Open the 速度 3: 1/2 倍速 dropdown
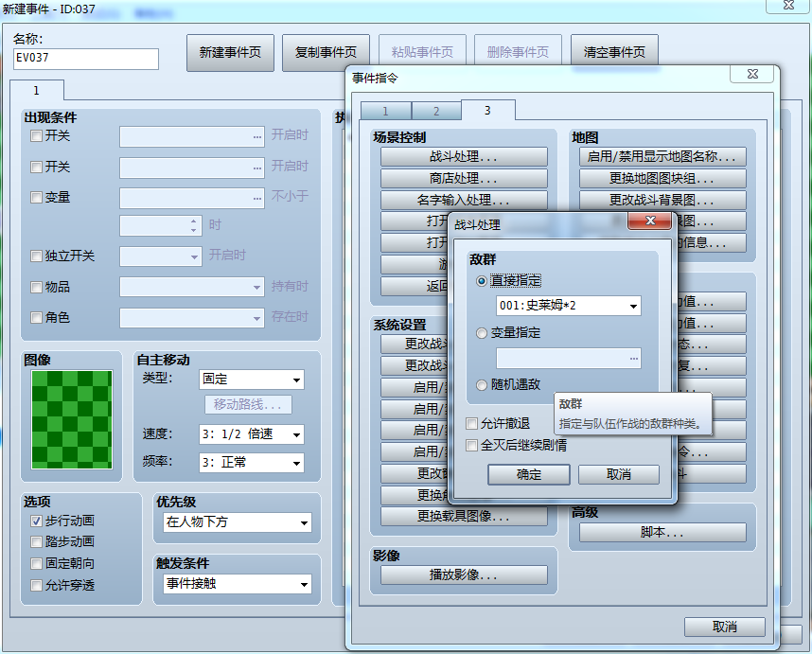This screenshot has width=812, height=654. pos(251,434)
